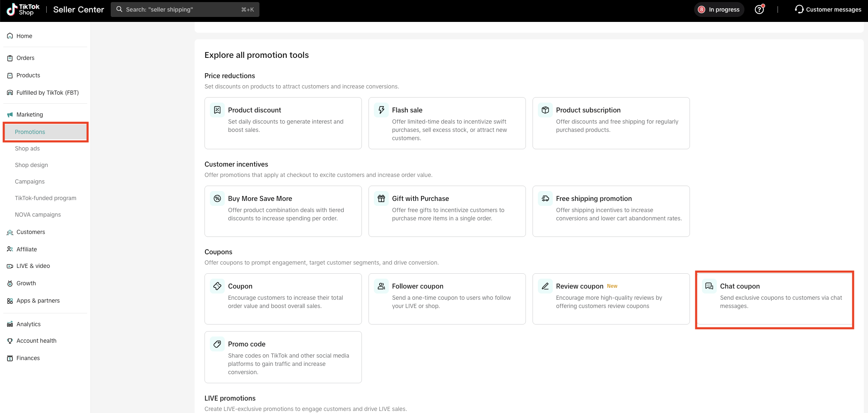Click the Buy More Save More percent icon
868x413 pixels.
(x=217, y=198)
